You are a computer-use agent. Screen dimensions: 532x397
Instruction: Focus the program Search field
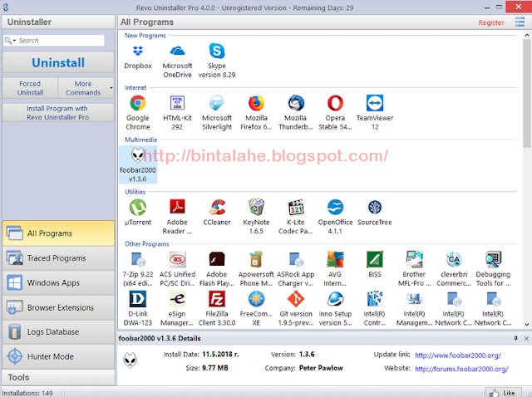pyautogui.click(x=61, y=41)
